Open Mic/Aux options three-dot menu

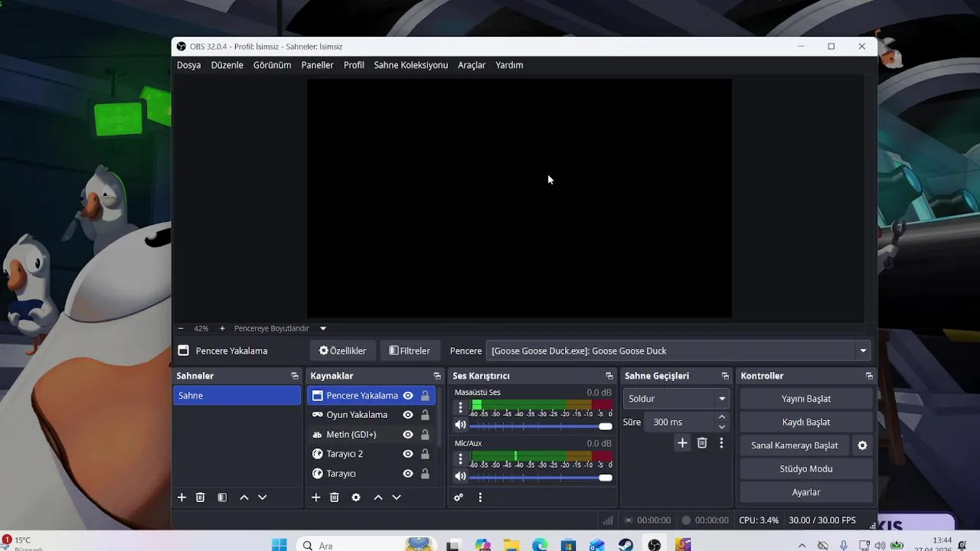(x=460, y=459)
